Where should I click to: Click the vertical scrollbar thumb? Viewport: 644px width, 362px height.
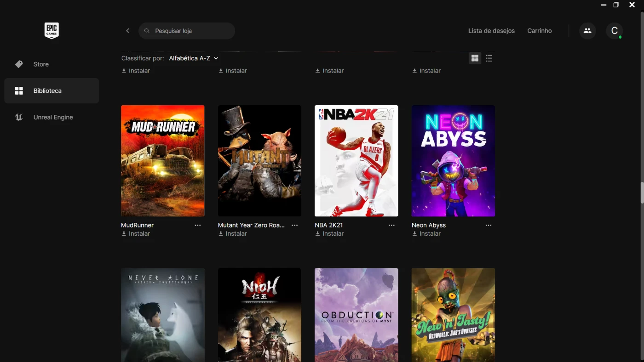click(x=642, y=193)
